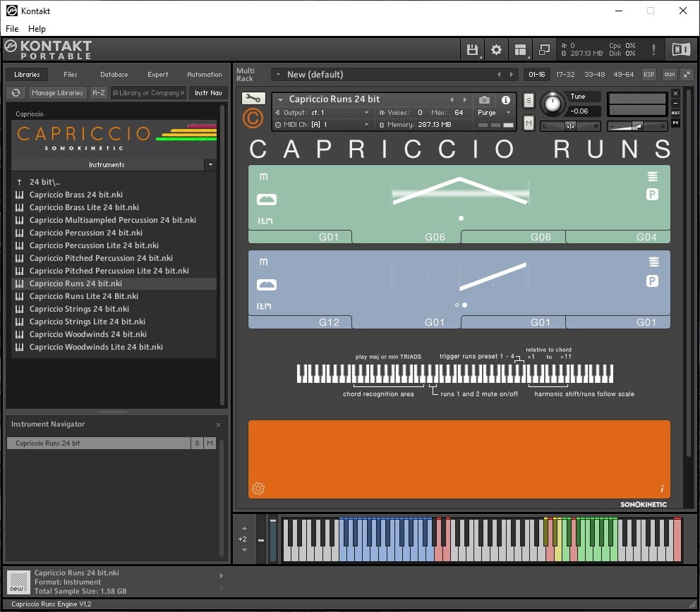Open the Help menu
The image size is (700, 612).
point(37,28)
